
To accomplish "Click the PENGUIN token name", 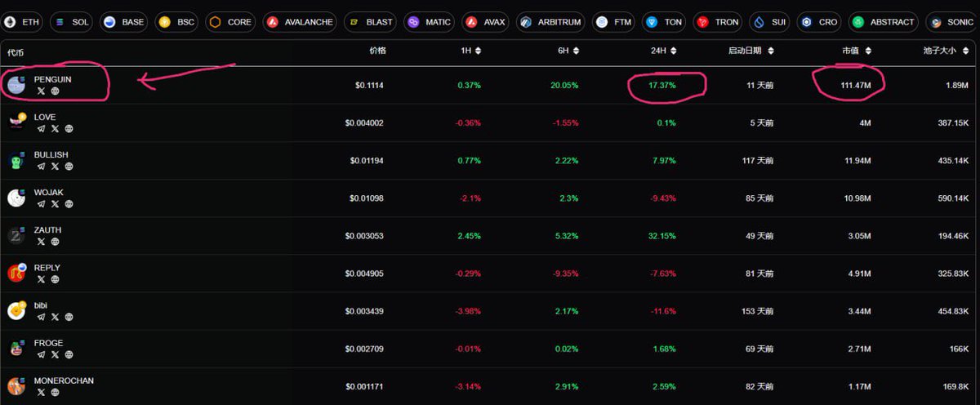I will coord(53,79).
